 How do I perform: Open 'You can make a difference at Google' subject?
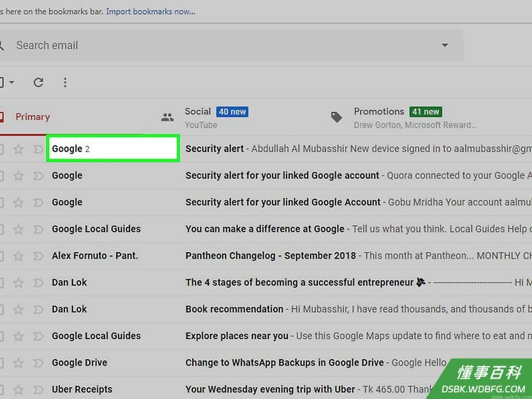pyautogui.click(x=265, y=229)
